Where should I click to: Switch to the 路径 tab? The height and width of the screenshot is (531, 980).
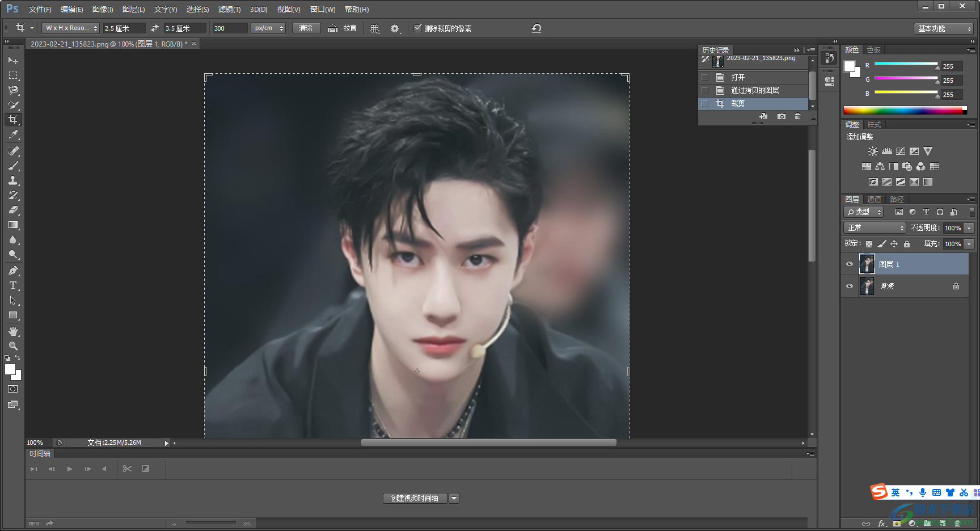coord(897,199)
